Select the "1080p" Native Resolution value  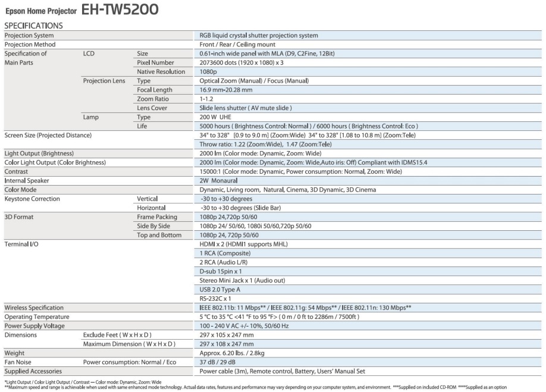pos(208,71)
